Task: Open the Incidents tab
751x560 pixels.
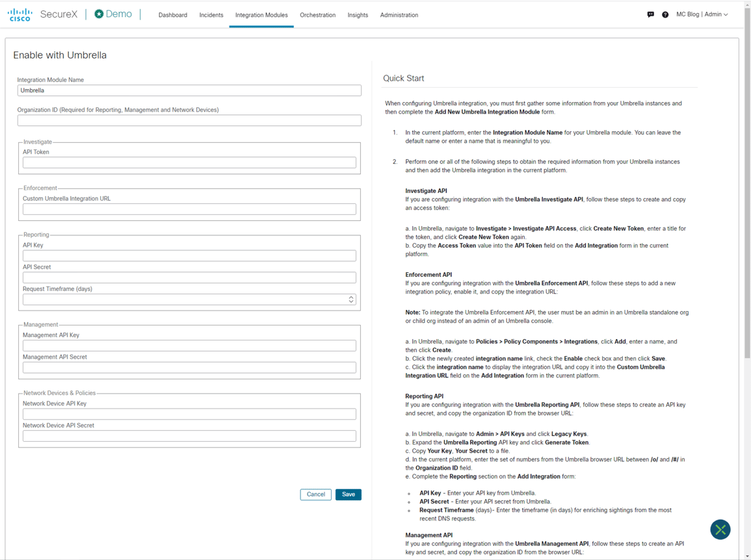Action: (x=211, y=15)
